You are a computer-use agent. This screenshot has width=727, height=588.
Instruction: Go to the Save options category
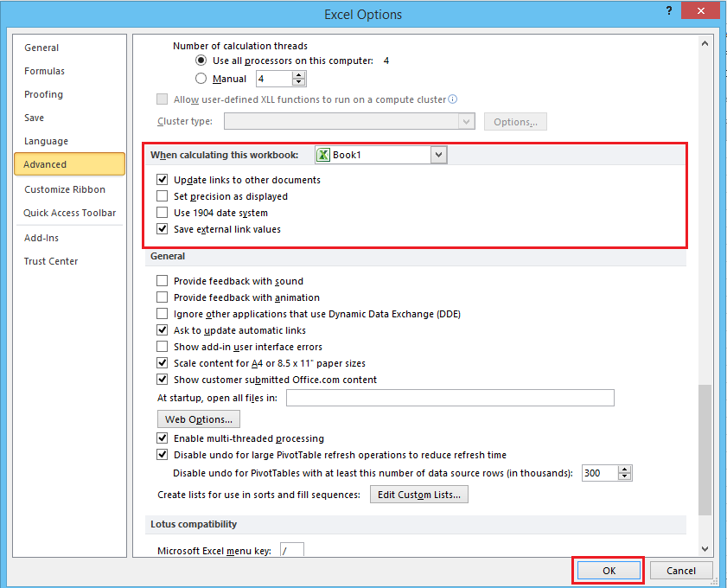tap(35, 118)
